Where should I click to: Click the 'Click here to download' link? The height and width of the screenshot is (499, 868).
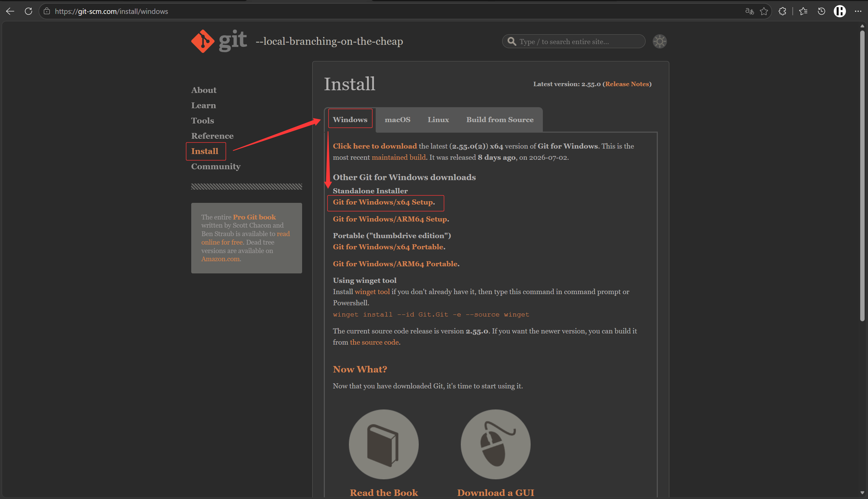pos(375,146)
